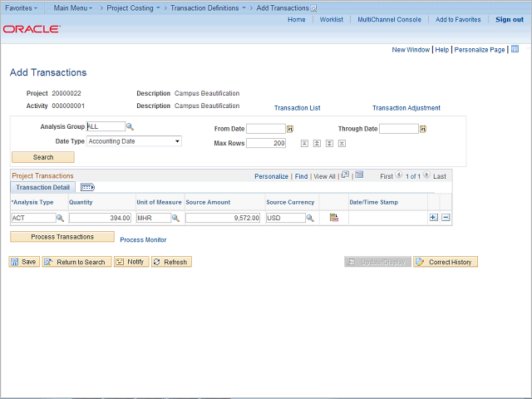Click the Add Transactions breadcrumb search icon
The height and width of the screenshot is (399, 532).
[x=314, y=8]
